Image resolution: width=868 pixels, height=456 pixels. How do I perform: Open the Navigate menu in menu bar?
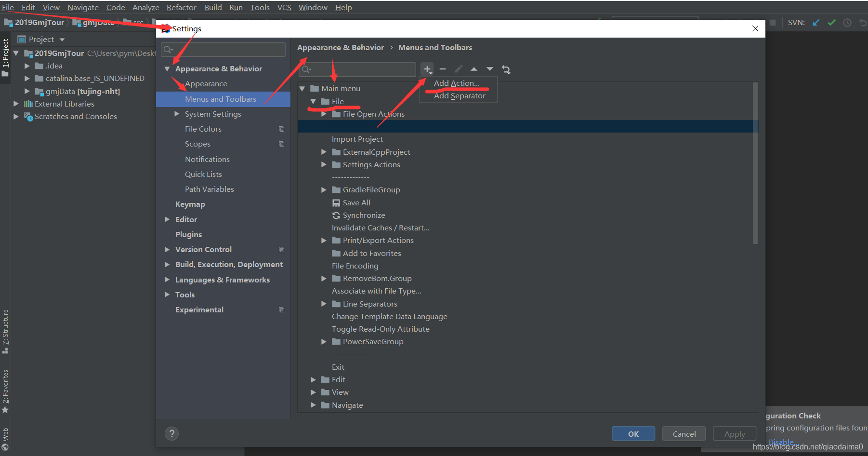coord(83,7)
